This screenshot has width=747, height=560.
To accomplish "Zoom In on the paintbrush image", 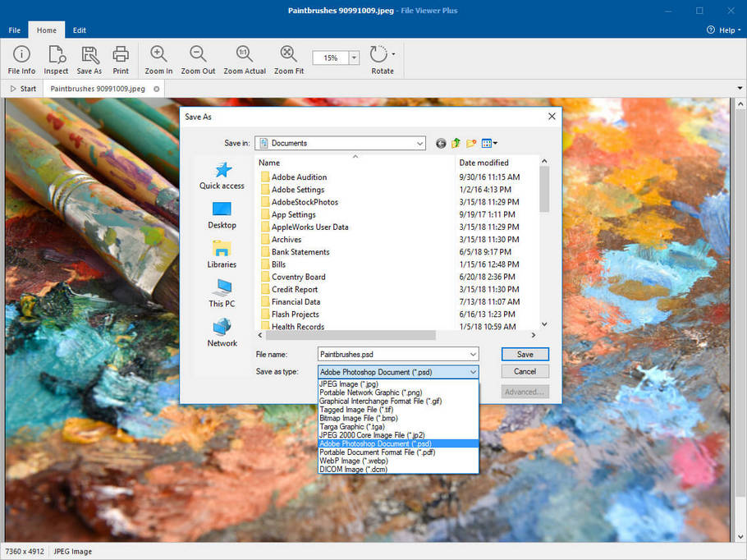I will click(x=158, y=57).
